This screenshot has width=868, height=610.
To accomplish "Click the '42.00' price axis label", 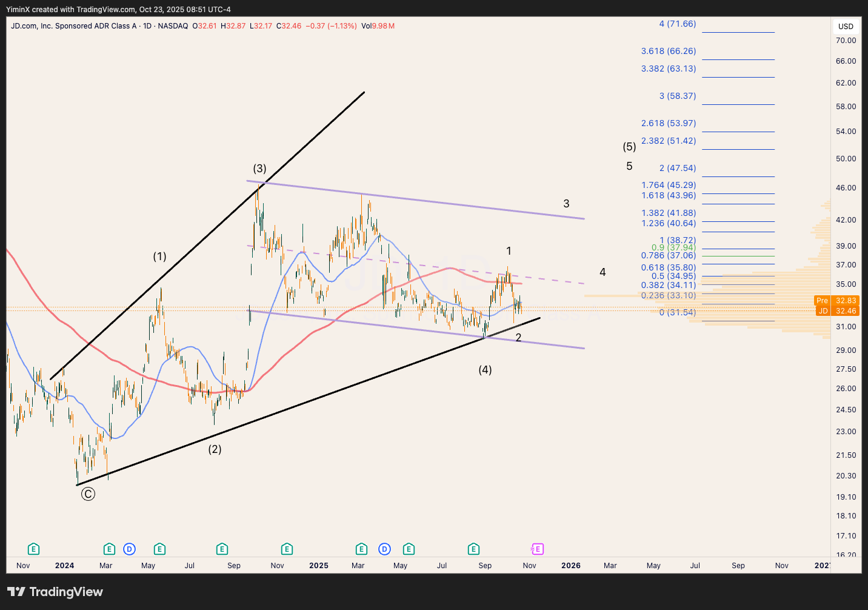I will [x=846, y=220].
